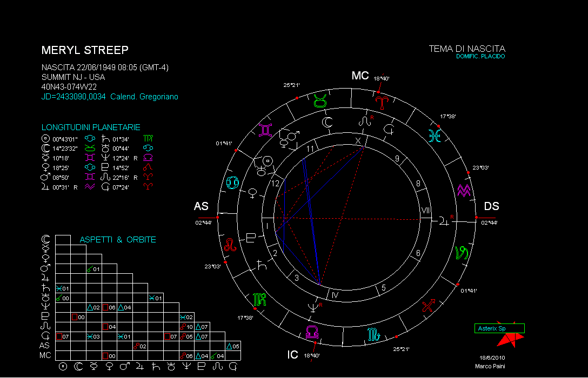
Task: Select the SUMMIT NJ - USA line
Action: (73, 77)
